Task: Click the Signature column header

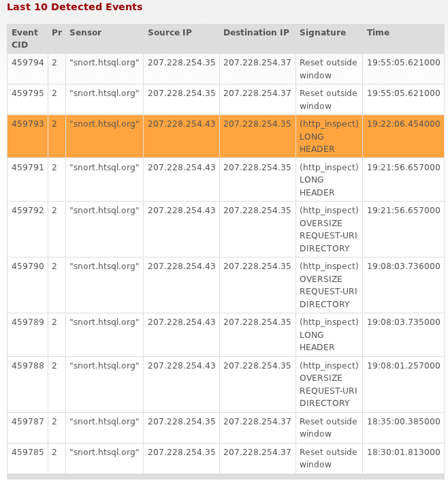Action: 323,32
